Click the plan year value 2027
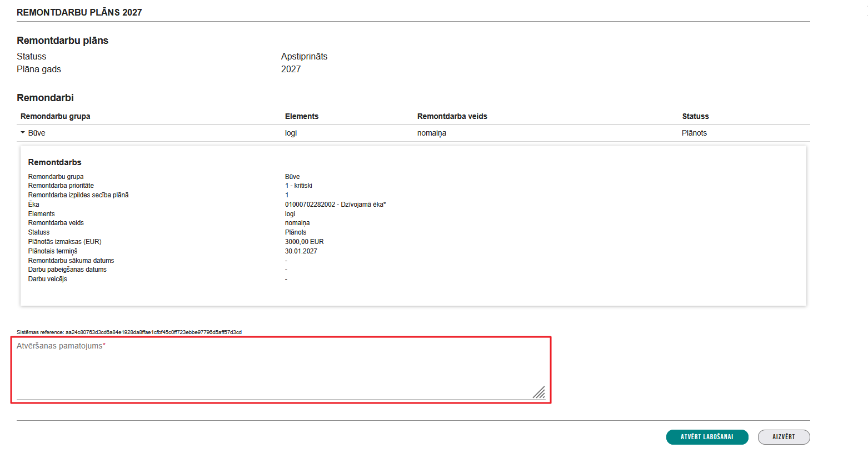Screen dimensions: 868x453 (291, 69)
